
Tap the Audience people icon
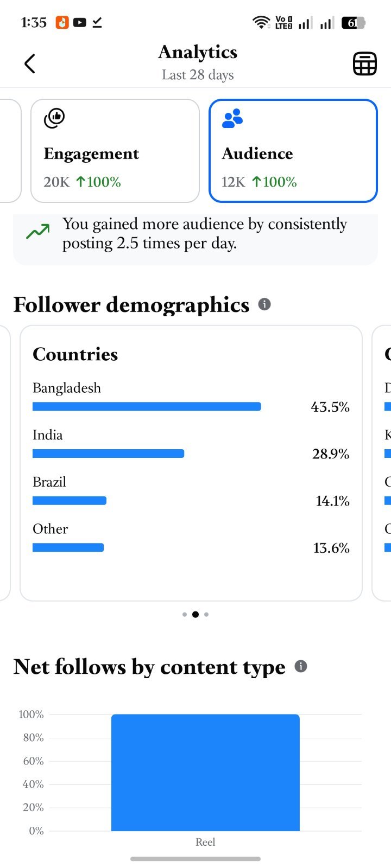pos(232,118)
